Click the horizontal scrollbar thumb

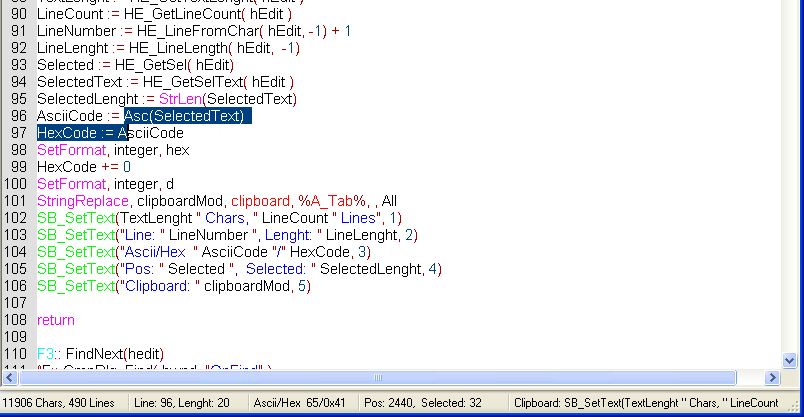coord(377,378)
